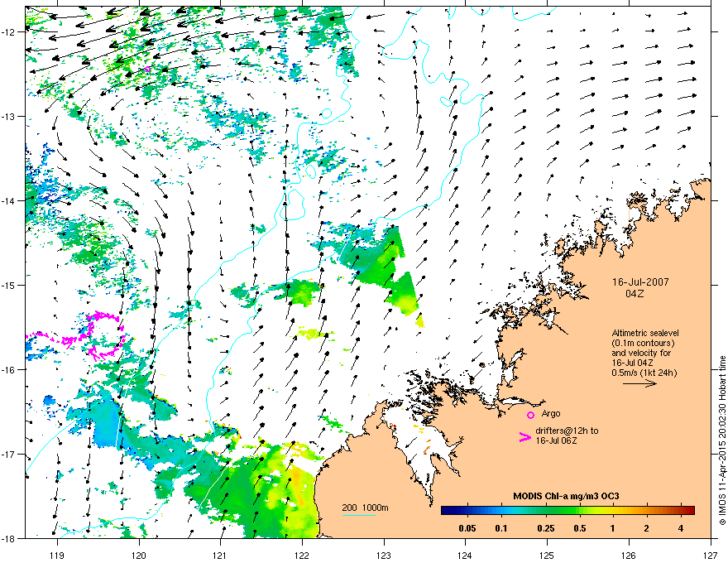Screen dimensions: 728x563
Task: Click the cyan 200 1000m depth contour line sample
Action: [x=358, y=516]
